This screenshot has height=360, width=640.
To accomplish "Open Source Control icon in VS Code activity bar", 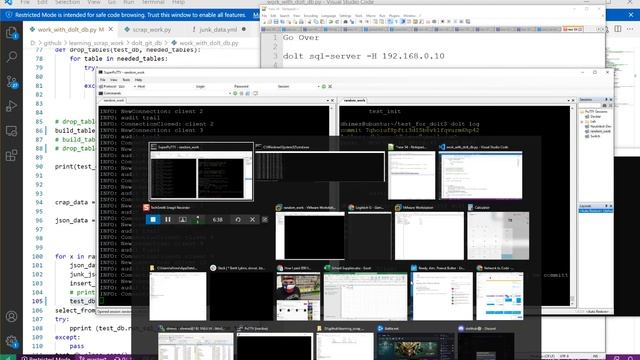I will 11,82.
